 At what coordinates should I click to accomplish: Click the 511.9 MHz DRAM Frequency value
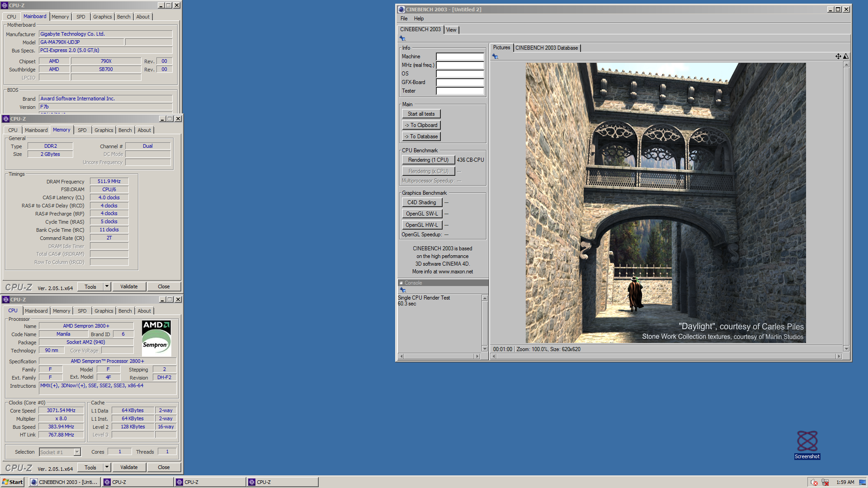[x=109, y=181]
